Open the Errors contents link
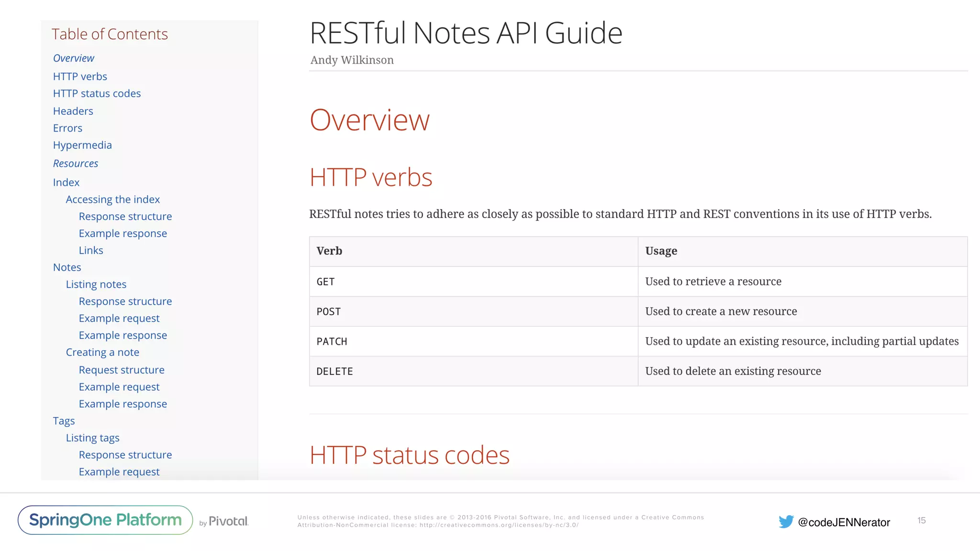 (x=67, y=128)
